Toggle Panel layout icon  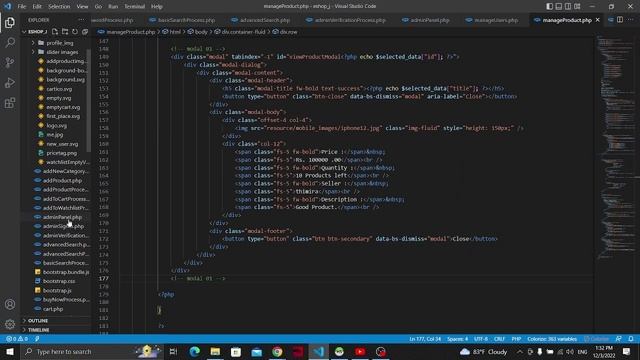pyautogui.click(x=559, y=7)
